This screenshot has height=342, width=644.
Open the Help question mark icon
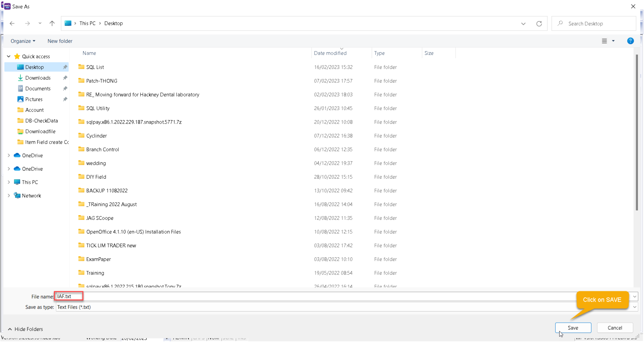[x=630, y=41]
